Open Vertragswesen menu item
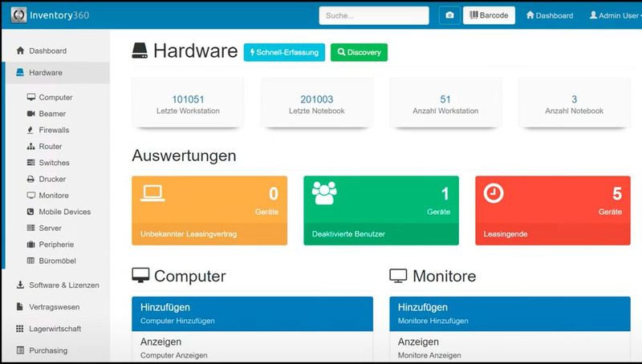The width and height of the screenshot is (642, 364). [x=55, y=307]
